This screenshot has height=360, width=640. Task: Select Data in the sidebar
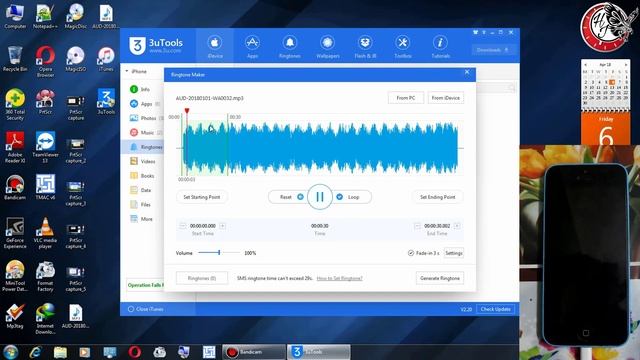pyautogui.click(x=141, y=190)
